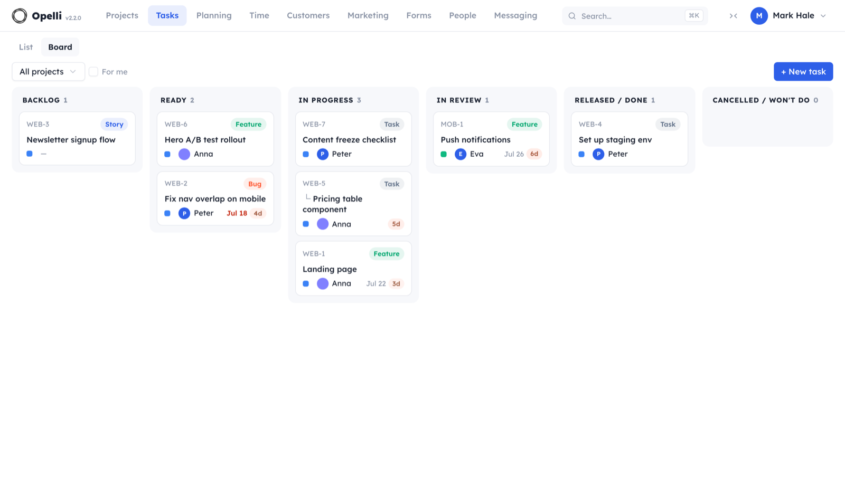The width and height of the screenshot is (845, 504).
Task: Click the 5d estimate badge on the Pricing table component card
Action: click(x=396, y=224)
